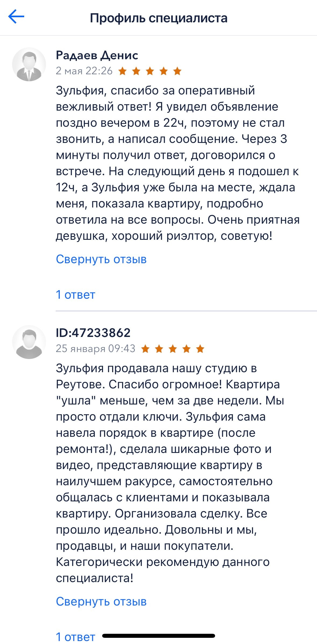The height and width of the screenshot is (644, 317).
Task: Tap the last star under ID:47233862's rating
Action: [200, 349]
